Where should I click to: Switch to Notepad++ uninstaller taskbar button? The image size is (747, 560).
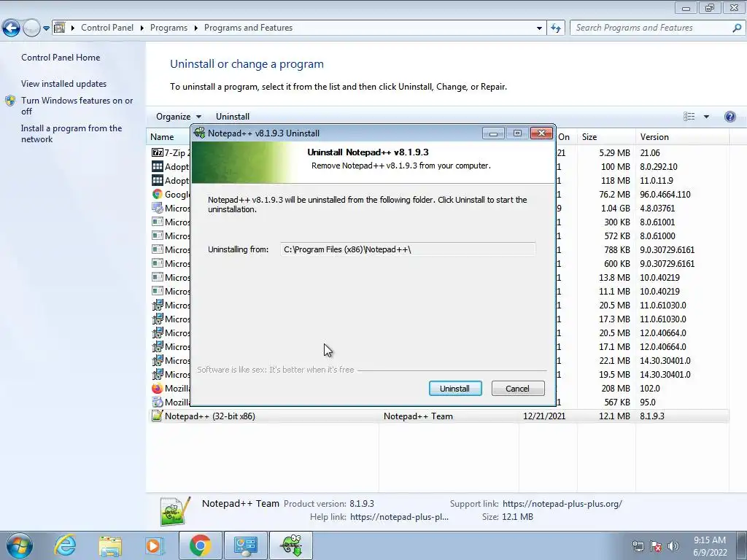point(291,545)
